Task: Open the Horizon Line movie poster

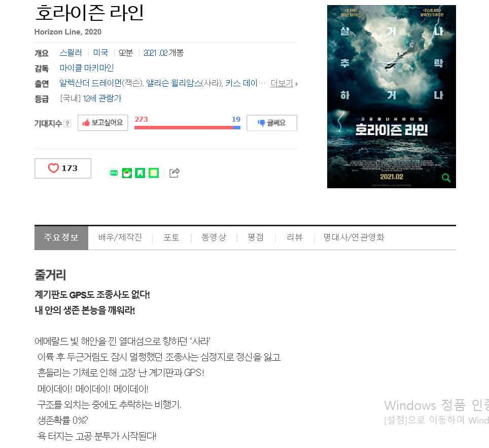Action: coord(392,96)
